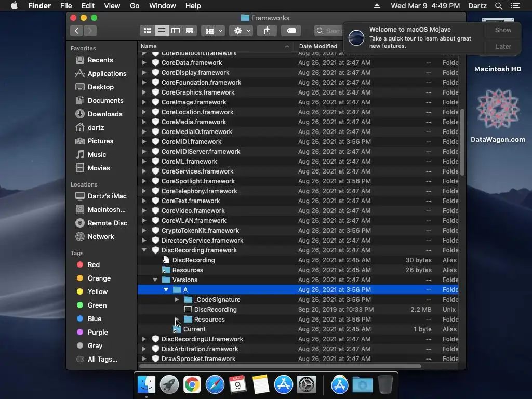Open System Preferences from Dock
The height and width of the screenshot is (399, 532).
coord(307,385)
